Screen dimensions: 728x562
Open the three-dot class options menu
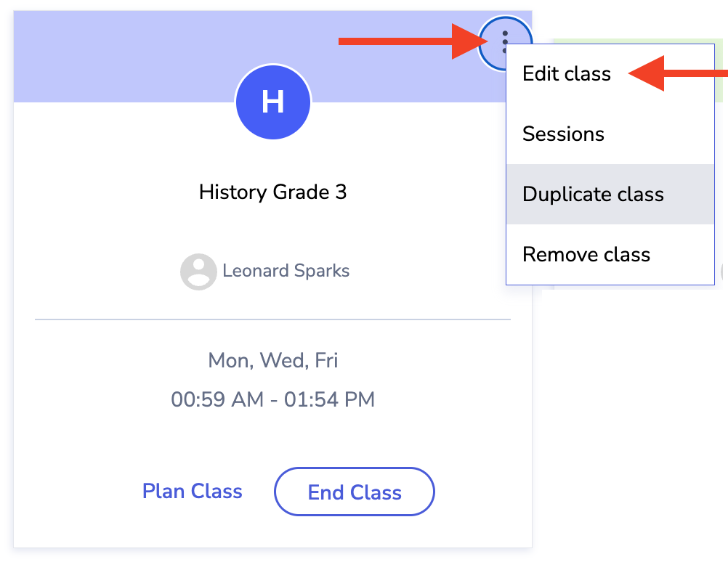pos(504,42)
